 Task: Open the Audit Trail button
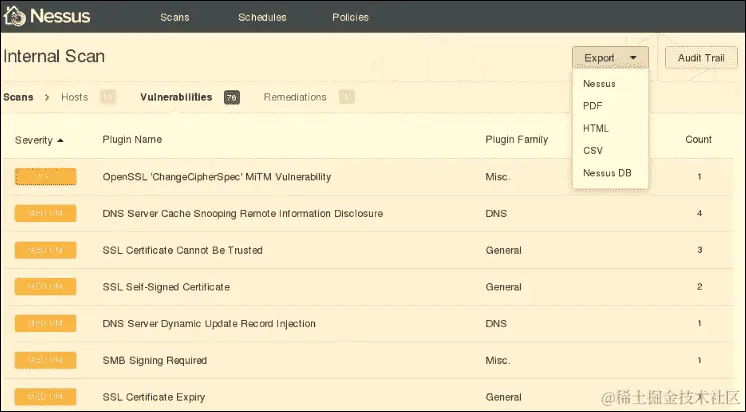pos(701,58)
